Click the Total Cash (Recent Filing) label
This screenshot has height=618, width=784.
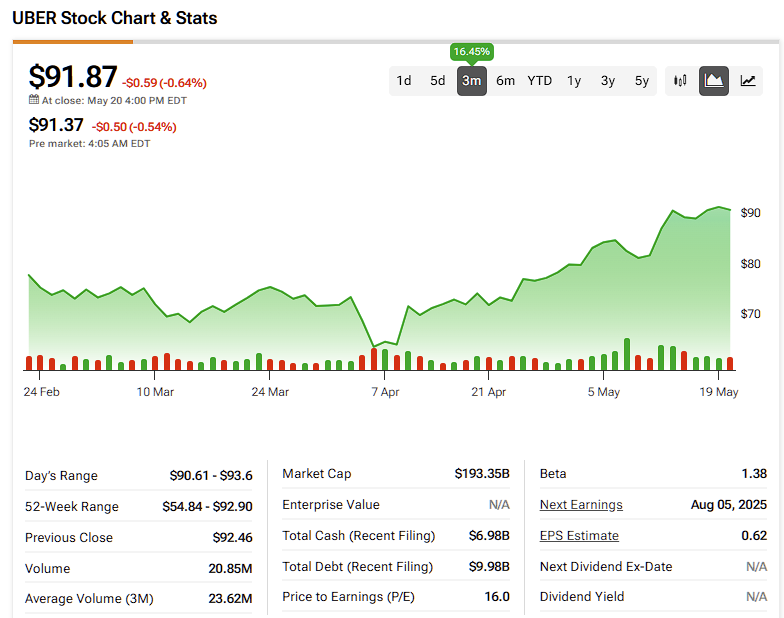pos(358,536)
